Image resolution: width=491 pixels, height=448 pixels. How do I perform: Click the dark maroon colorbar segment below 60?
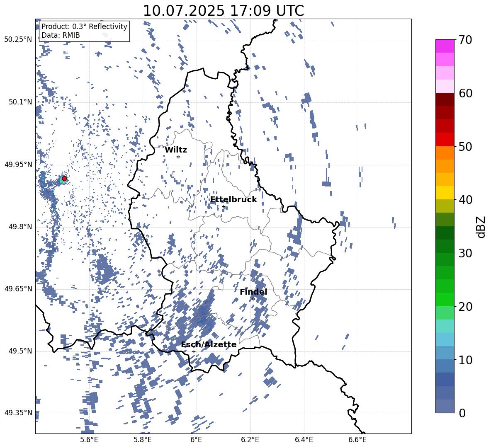coord(445,99)
